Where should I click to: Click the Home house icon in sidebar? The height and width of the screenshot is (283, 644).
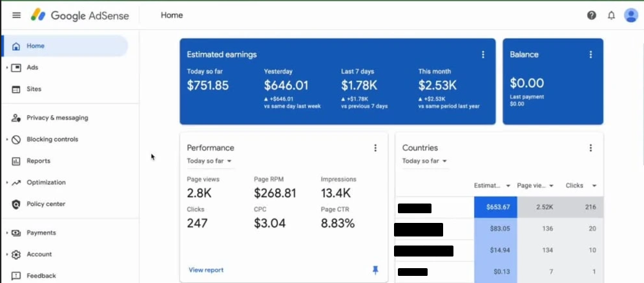click(x=16, y=46)
